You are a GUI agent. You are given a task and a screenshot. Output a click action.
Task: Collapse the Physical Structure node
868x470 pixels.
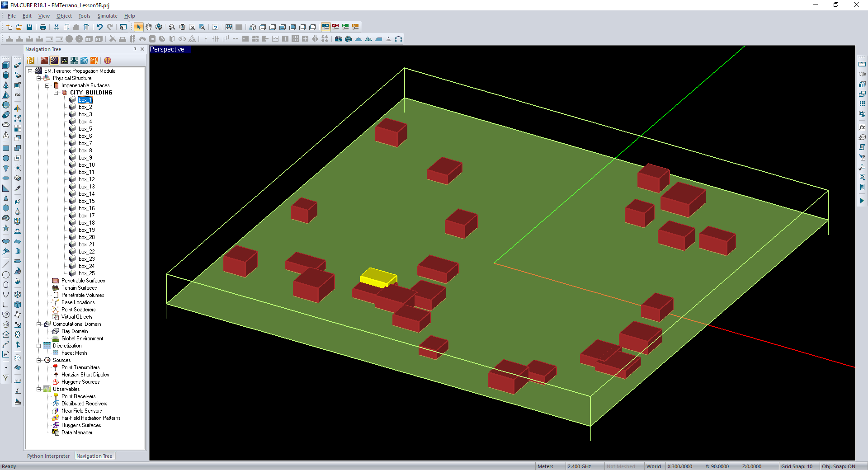click(x=39, y=78)
